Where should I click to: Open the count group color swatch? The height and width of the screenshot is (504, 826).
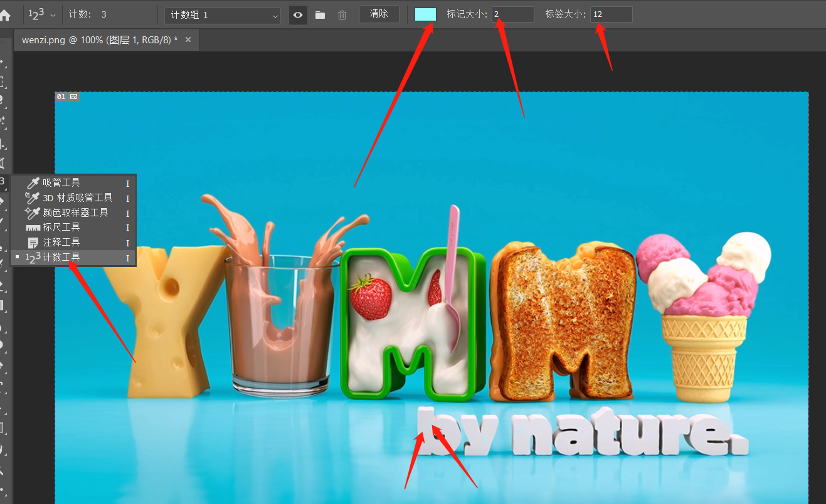[x=425, y=14]
